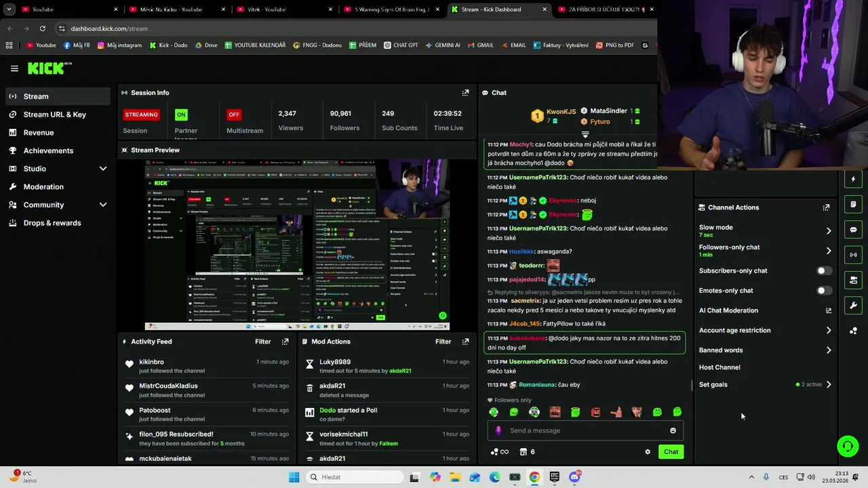
Task: Click the wrench tools sidebar icon
Action: [853, 306]
